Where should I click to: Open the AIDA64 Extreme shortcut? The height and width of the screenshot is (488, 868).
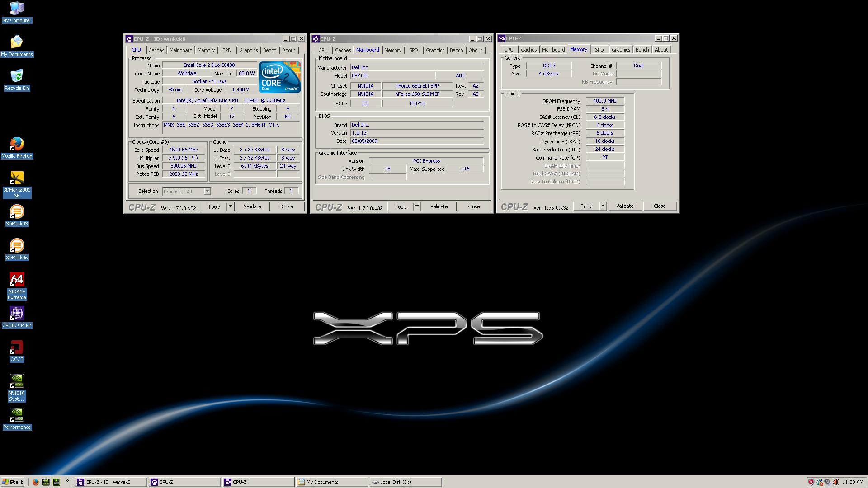pos(17,286)
